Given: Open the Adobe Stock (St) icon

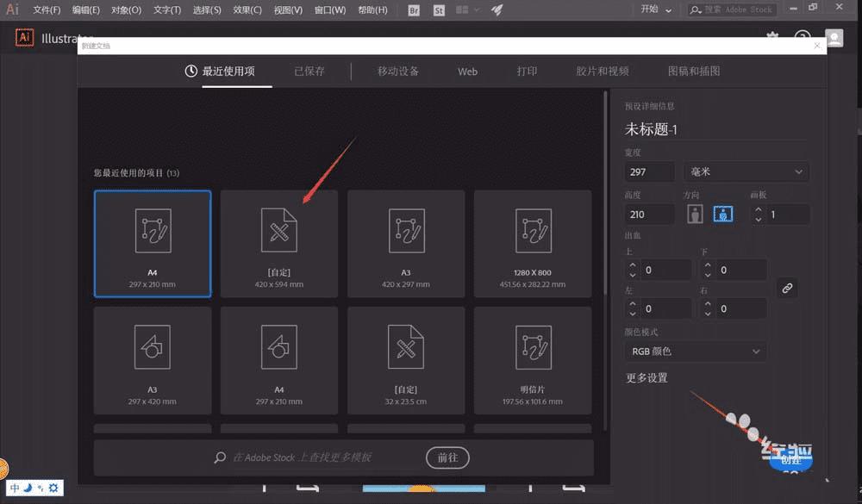Looking at the screenshot, I should click(x=439, y=9).
